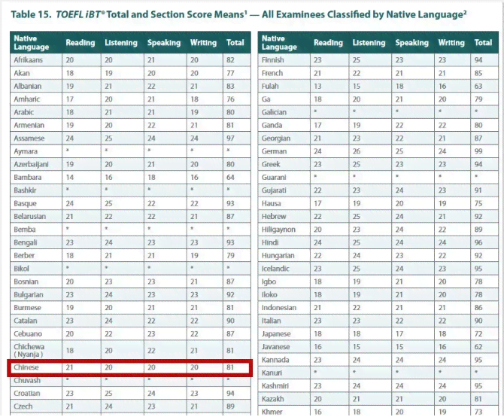The image size is (504, 420).
Task: Select Bulgarian total score 92
Action: [230, 294]
